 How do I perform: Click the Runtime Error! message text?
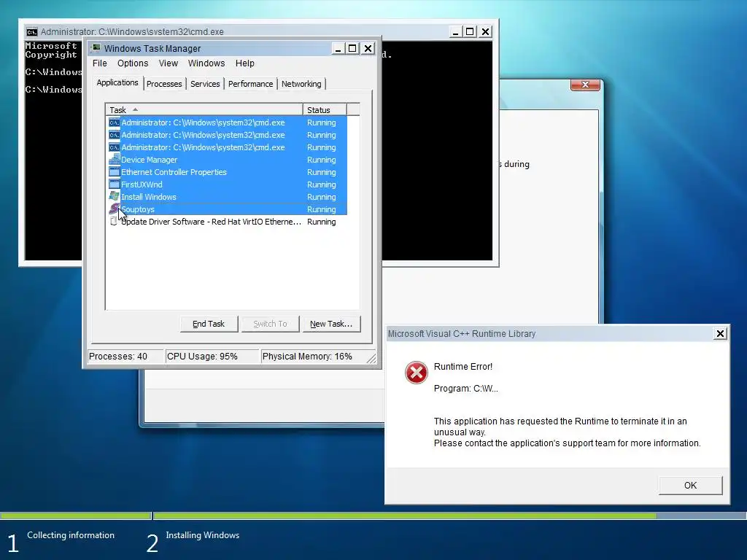[463, 367]
